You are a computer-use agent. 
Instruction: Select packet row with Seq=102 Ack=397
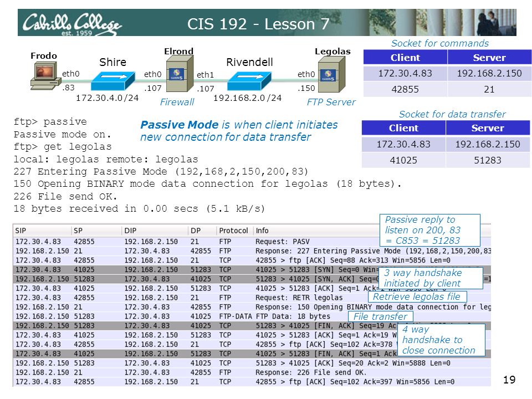click(252, 382)
